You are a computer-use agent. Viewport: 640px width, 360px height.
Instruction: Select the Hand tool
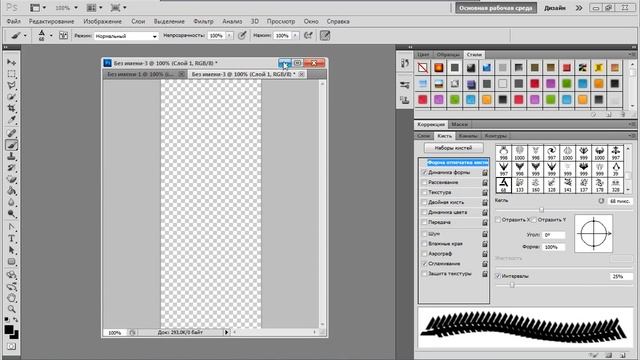tap(11, 298)
